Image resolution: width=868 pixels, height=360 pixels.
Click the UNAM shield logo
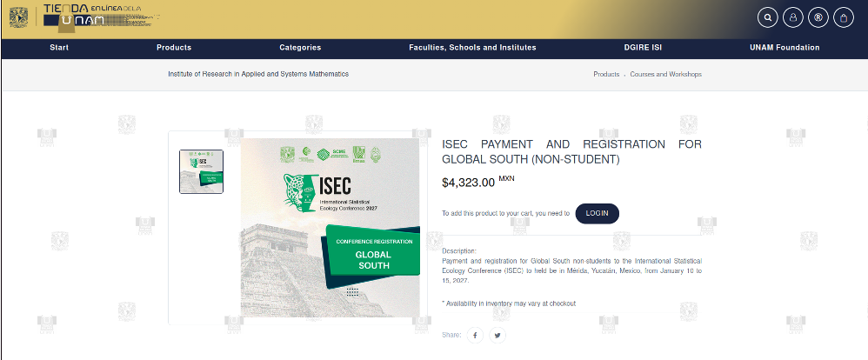click(x=18, y=17)
